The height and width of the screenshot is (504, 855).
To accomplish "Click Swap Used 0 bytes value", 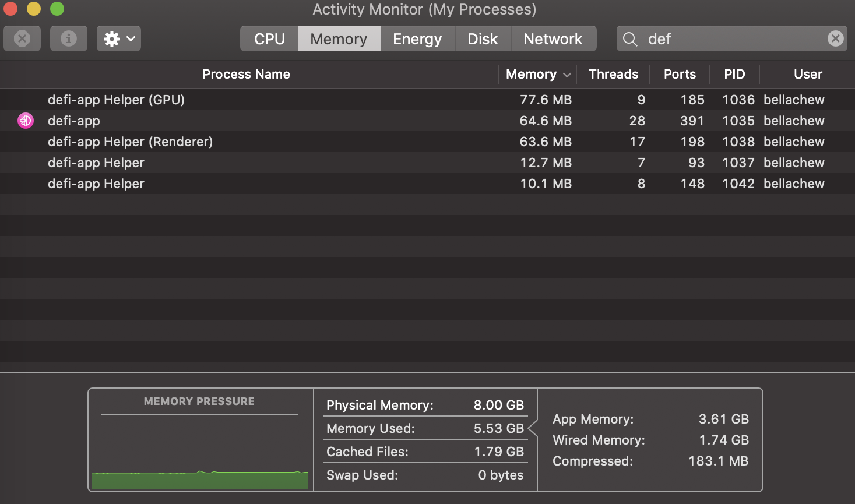I will click(501, 475).
